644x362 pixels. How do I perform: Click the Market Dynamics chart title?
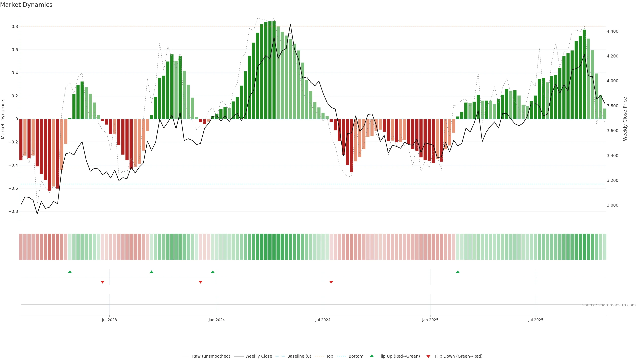pos(26,5)
